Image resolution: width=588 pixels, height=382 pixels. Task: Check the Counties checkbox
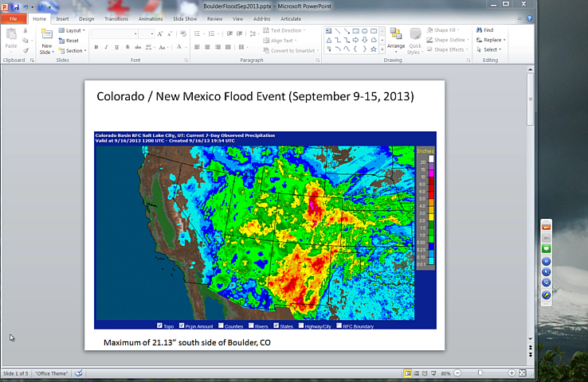coord(222,325)
